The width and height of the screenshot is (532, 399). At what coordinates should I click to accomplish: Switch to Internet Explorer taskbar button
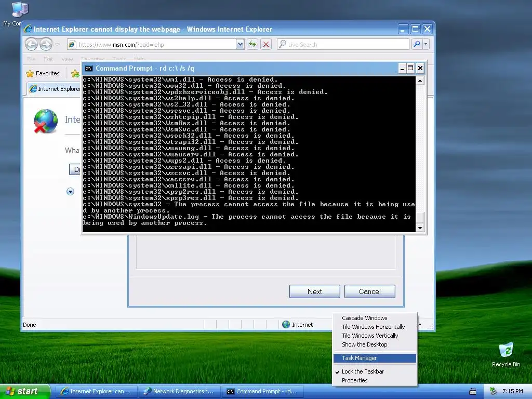tap(96, 391)
